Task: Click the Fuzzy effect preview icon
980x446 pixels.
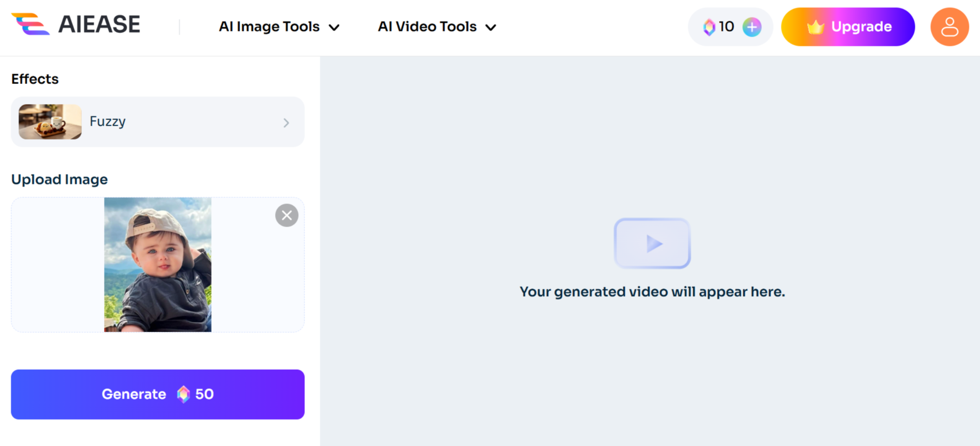Action: point(49,122)
